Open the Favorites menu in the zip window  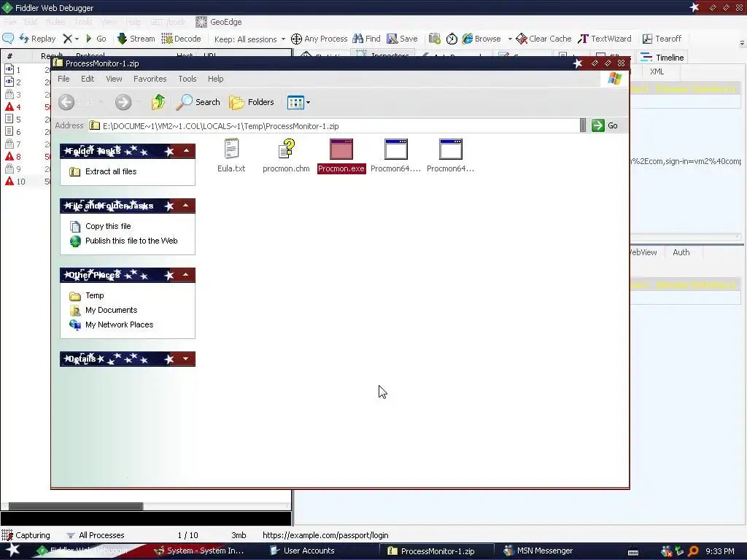(150, 79)
